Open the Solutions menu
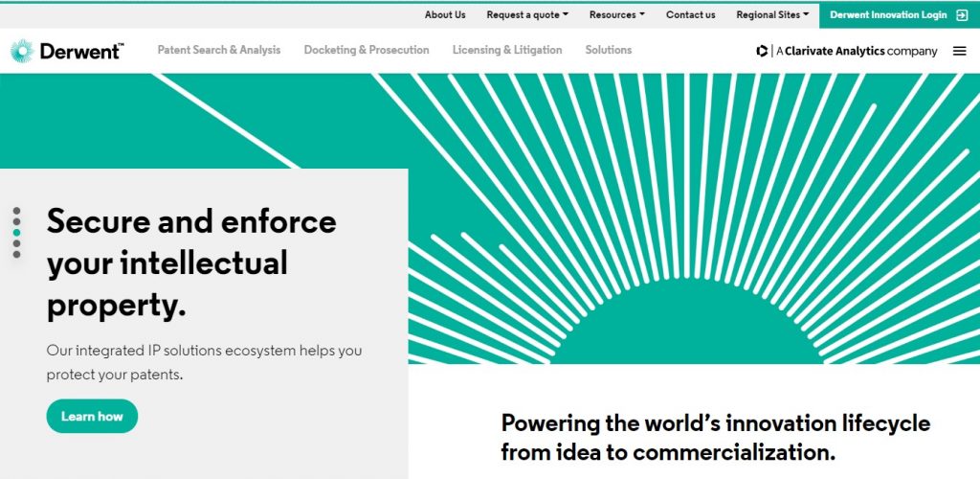Image resolution: width=980 pixels, height=479 pixels. click(x=608, y=50)
